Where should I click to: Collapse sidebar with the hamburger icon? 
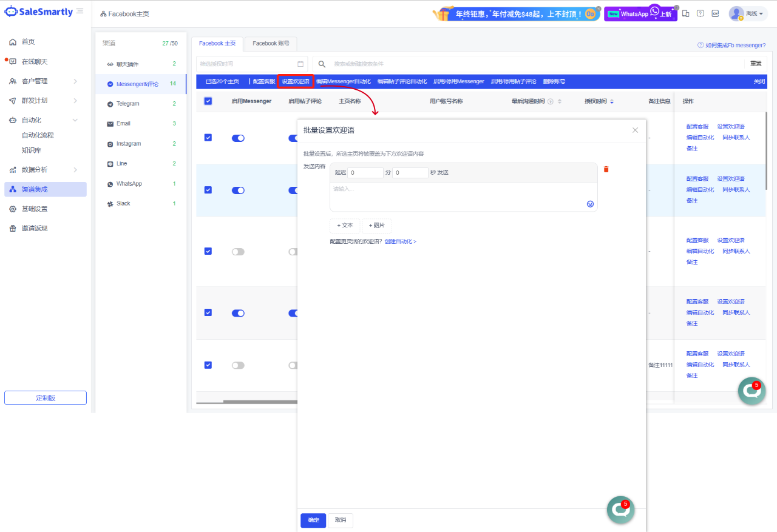tap(80, 11)
